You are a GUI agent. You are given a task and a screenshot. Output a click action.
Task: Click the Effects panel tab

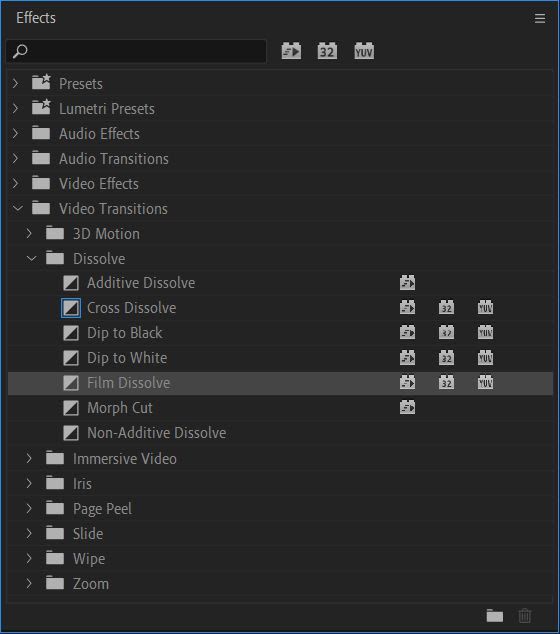[36, 18]
